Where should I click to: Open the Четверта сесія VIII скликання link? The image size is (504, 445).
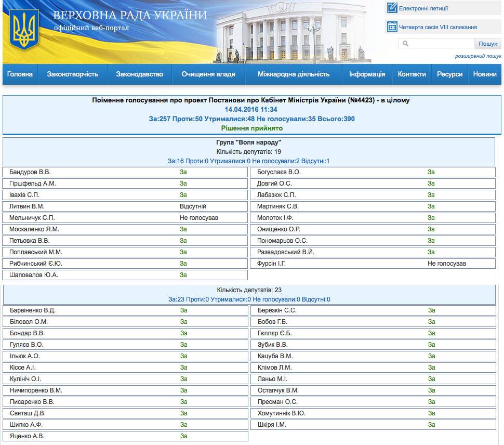(438, 27)
